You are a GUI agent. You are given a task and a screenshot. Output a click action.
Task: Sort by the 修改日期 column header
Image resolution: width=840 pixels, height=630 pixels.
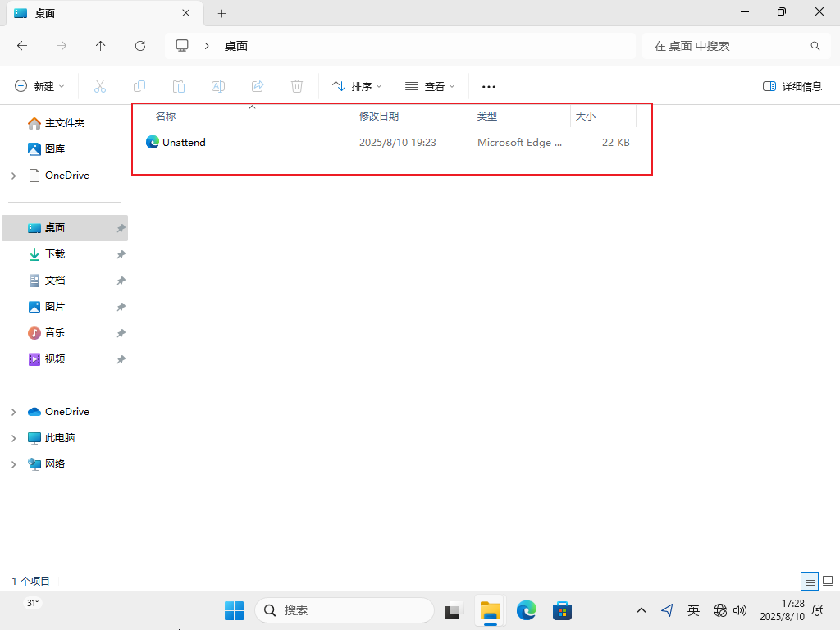(379, 116)
